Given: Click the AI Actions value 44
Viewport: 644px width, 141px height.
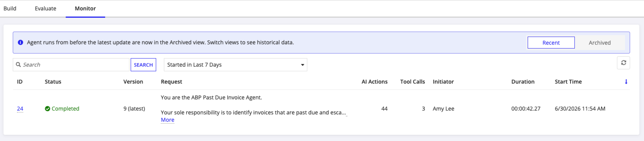Looking at the screenshot, I should click(x=384, y=109).
